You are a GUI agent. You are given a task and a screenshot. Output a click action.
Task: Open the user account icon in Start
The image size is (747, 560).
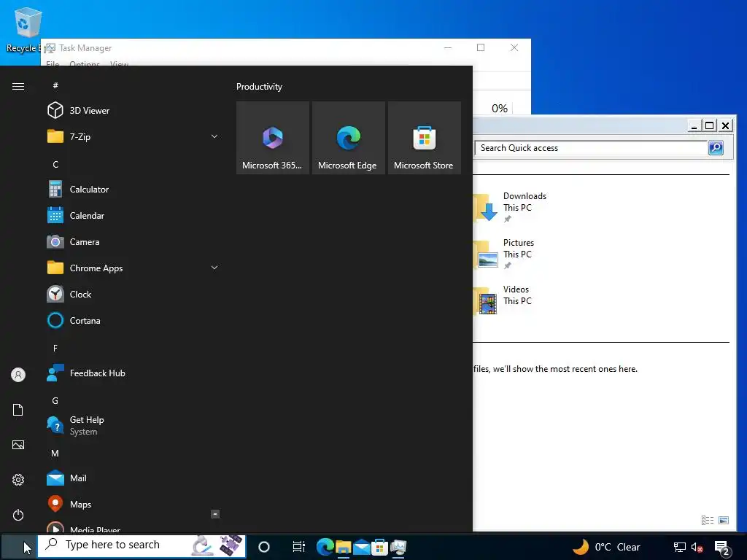[18, 375]
